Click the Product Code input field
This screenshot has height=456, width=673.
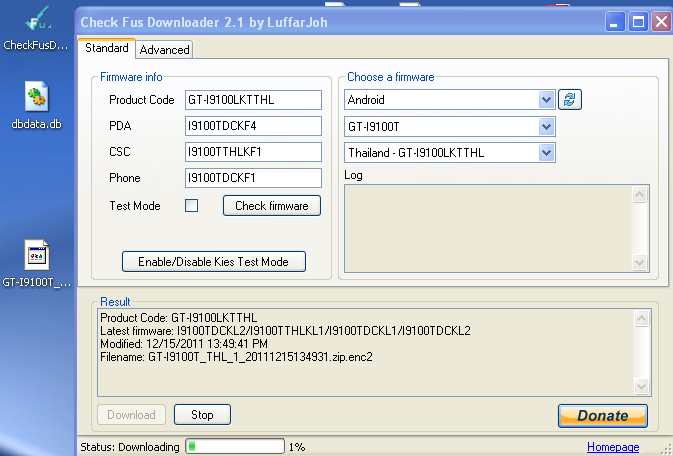[x=253, y=100]
